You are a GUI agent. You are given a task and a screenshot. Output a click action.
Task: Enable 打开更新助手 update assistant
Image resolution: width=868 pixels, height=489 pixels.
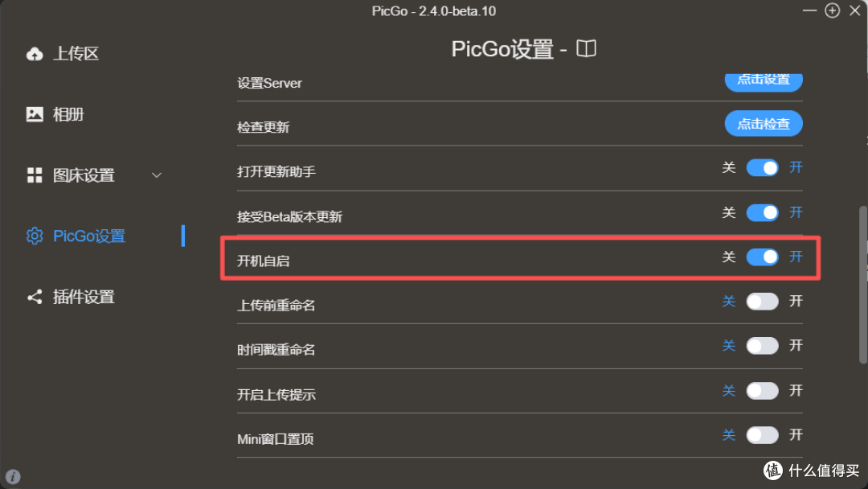[763, 167]
